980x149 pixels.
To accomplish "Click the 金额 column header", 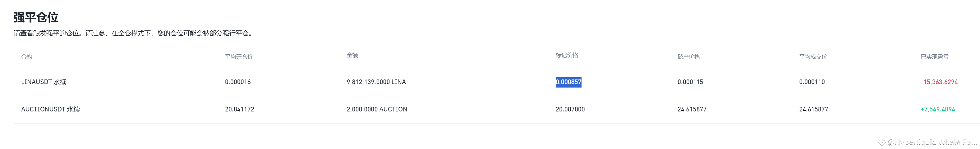I will (352, 55).
